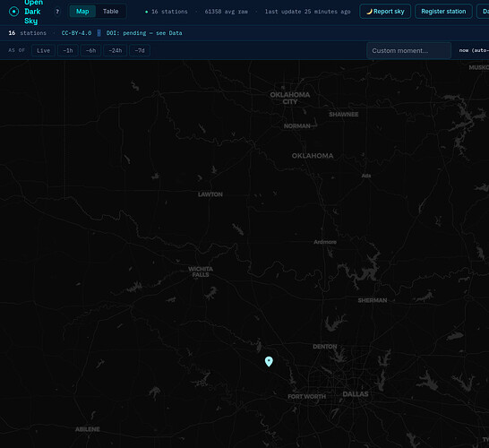Switch to the Table tab
Viewport: 489px width, 448px height.
(x=111, y=12)
